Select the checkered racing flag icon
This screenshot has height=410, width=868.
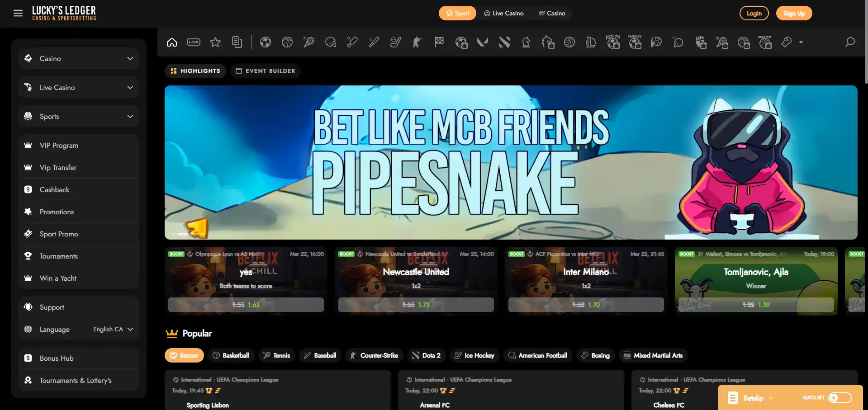pyautogui.click(x=439, y=42)
